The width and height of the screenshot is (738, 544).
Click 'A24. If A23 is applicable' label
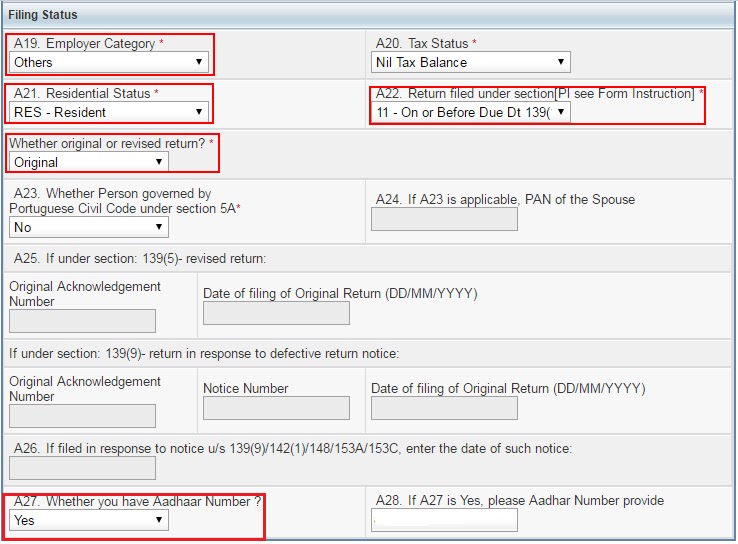point(505,200)
